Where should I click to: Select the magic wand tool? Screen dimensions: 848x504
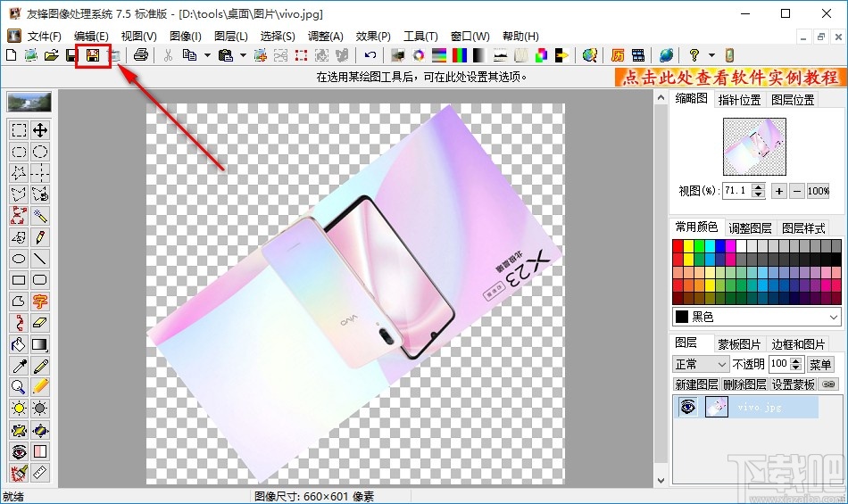pyautogui.click(x=40, y=216)
